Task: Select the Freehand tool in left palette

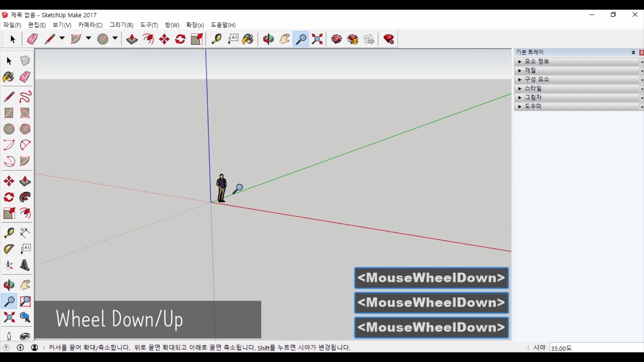Action: click(25, 97)
